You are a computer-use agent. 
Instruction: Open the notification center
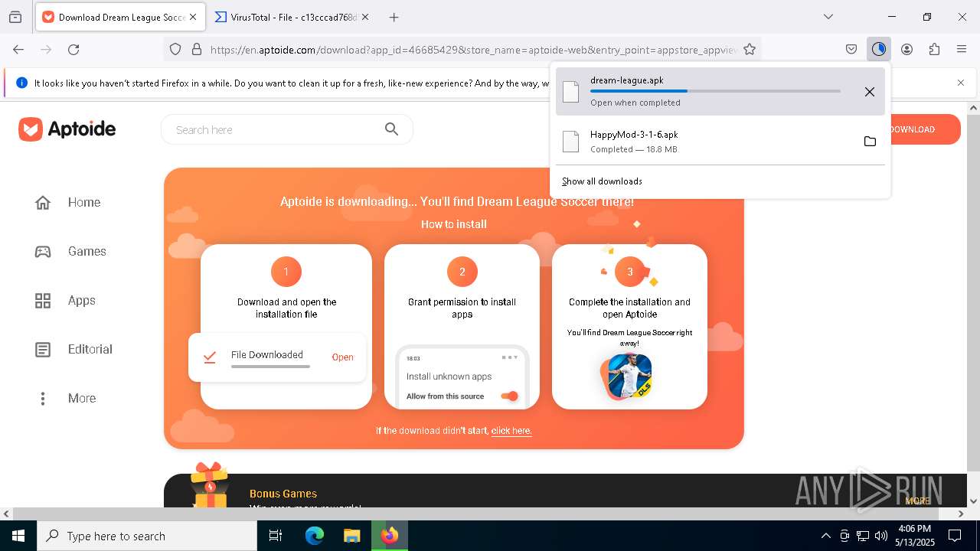click(x=955, y=536)
